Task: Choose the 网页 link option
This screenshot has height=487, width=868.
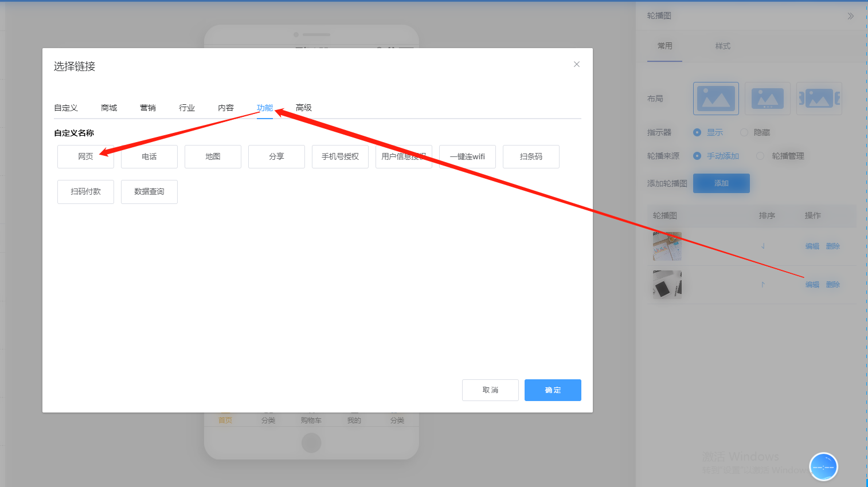Action: click(x=85, y=156)
